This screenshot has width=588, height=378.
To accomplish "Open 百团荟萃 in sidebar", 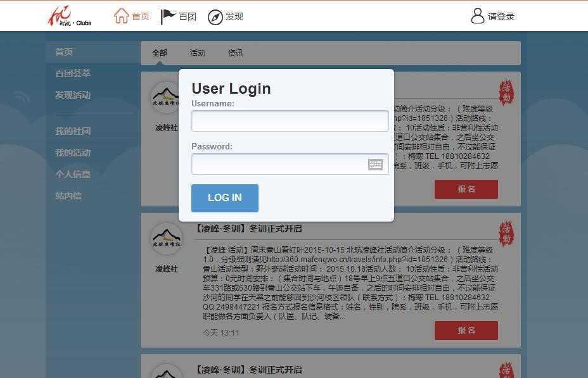I will [x=73, y=73].
